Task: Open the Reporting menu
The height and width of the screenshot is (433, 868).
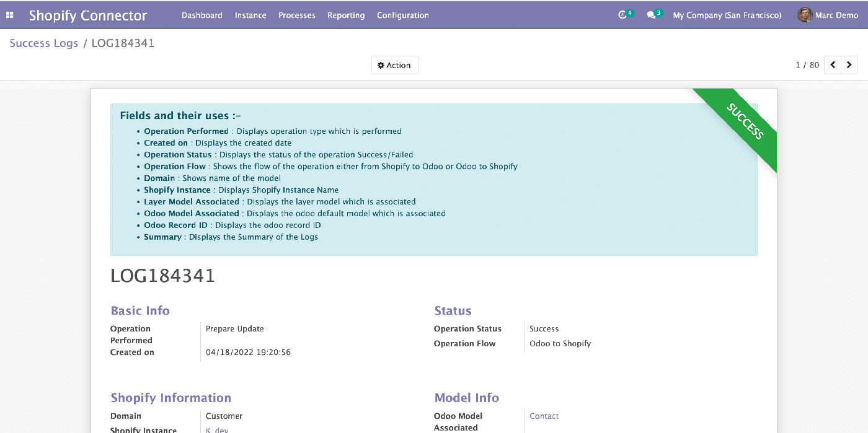Action: [346, 15]
